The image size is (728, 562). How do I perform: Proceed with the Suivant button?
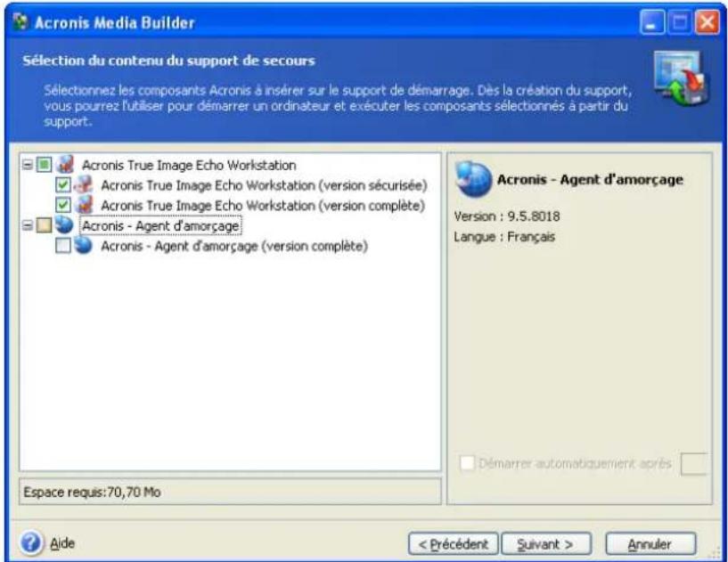(x=546, y=543)
